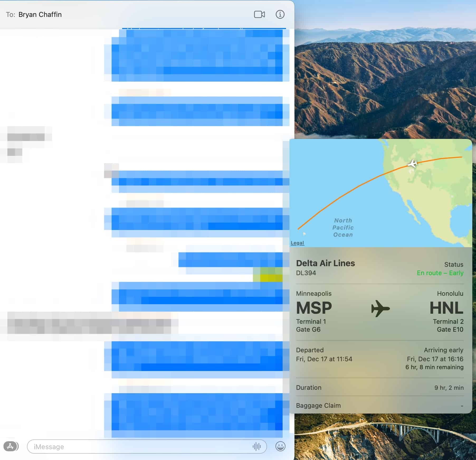Click the departure time Fri, Dec 17 at 11:54
476x460 pixels.
[324, 359]
